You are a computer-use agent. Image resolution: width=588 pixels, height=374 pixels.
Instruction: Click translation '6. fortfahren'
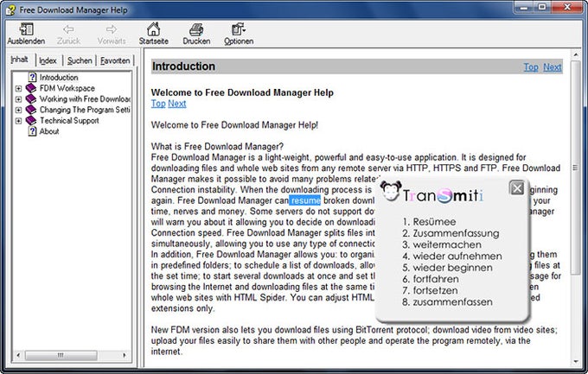coord(431,279)
